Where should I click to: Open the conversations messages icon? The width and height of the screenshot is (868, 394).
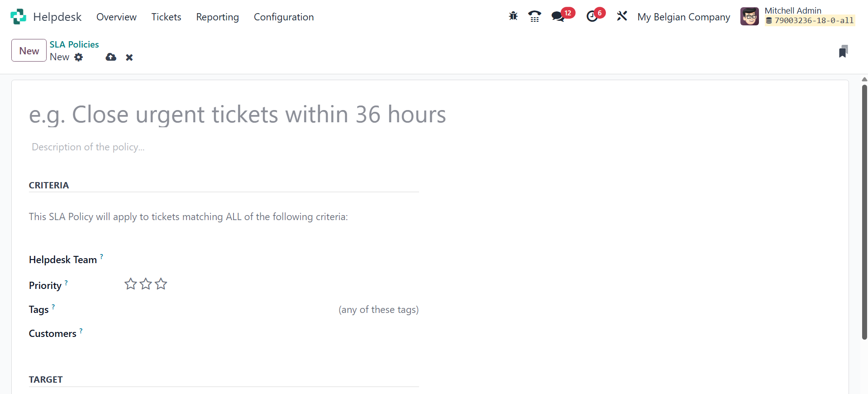tap(558, 17)
